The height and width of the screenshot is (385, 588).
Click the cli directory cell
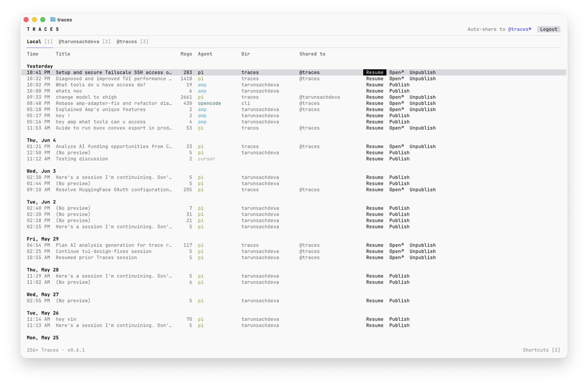pyautogui.click(x=245, y=103)
